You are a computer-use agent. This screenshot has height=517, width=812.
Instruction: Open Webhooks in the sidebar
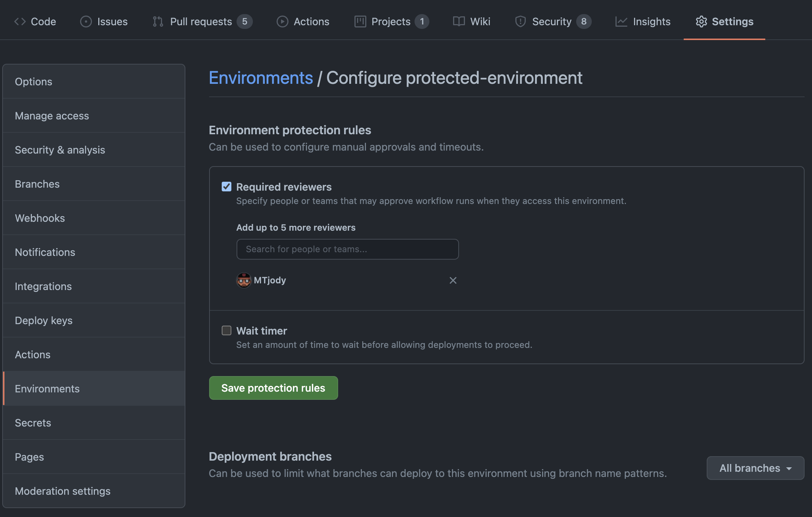click(40, 218)
